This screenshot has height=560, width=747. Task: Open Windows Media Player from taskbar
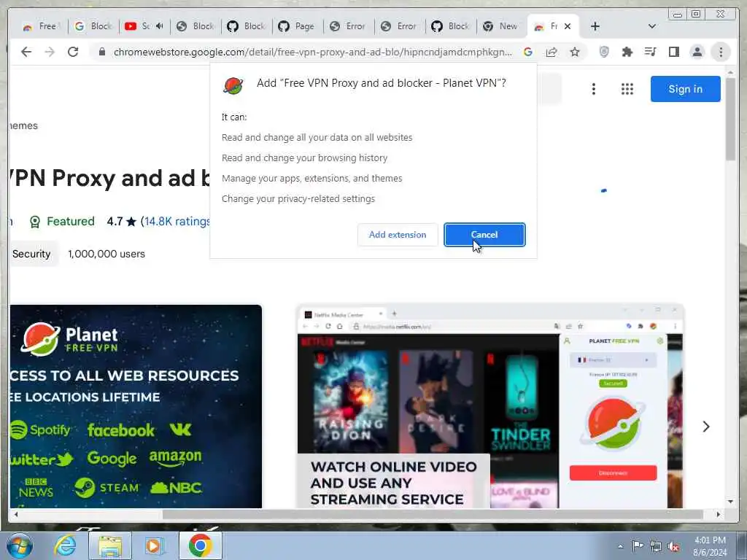coord(153,545)
